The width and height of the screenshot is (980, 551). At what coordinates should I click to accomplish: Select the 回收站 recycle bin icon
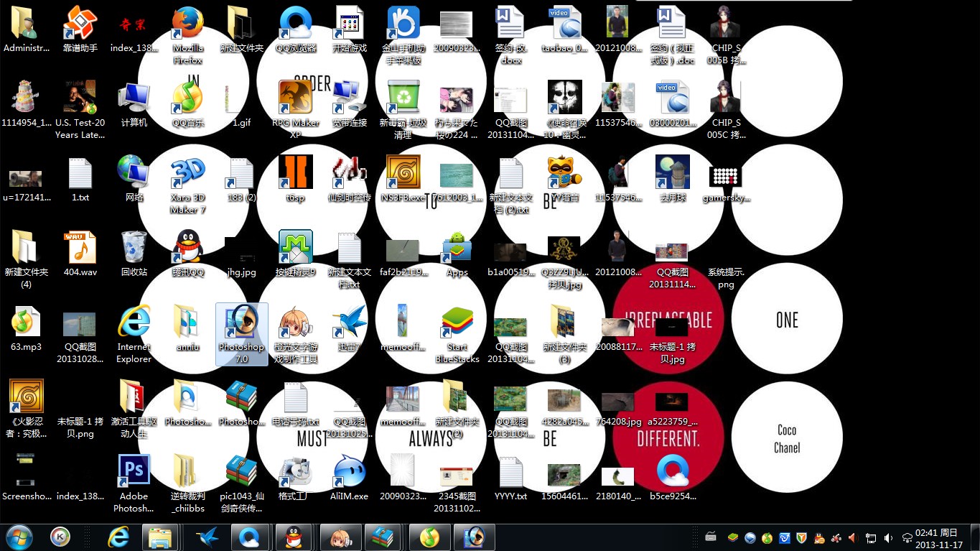pyautogui.click(x=134, y=254)
